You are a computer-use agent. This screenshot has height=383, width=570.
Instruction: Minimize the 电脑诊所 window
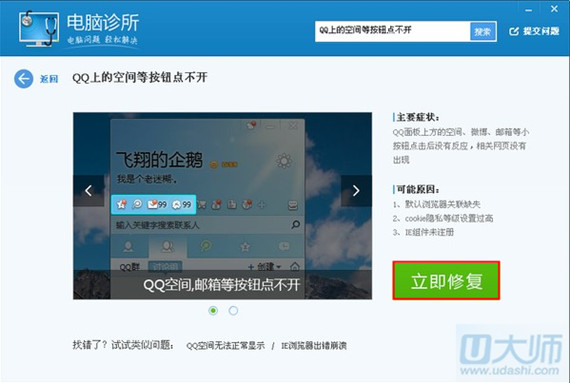(x=529, y=10)
